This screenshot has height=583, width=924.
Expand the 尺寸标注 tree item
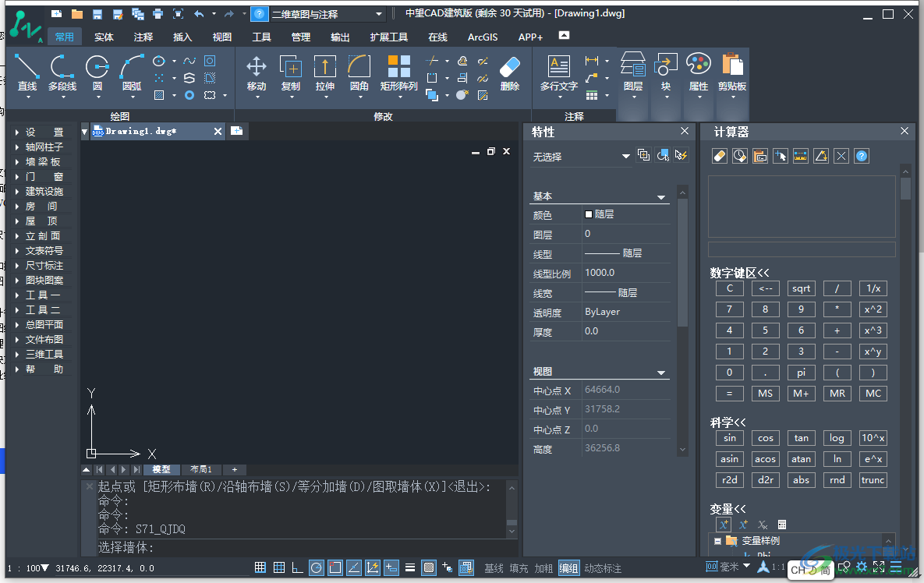(x=17, y=266)
